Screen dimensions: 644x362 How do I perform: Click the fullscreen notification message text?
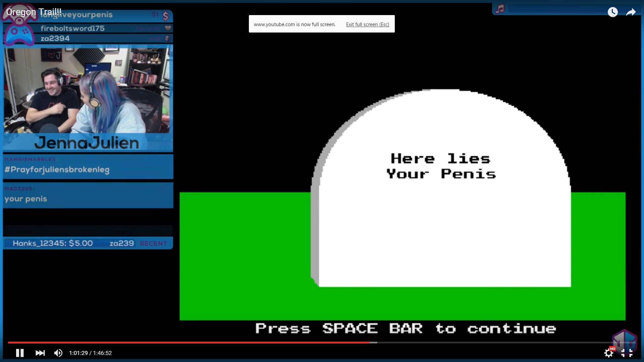(x=294, y=24)
